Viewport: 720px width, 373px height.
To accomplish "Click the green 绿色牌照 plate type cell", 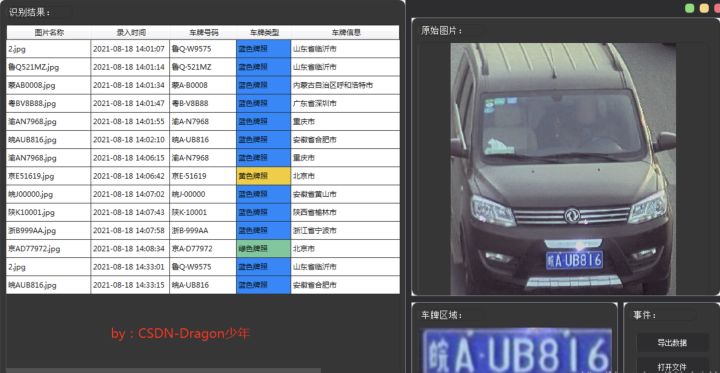I will point(264,249).
